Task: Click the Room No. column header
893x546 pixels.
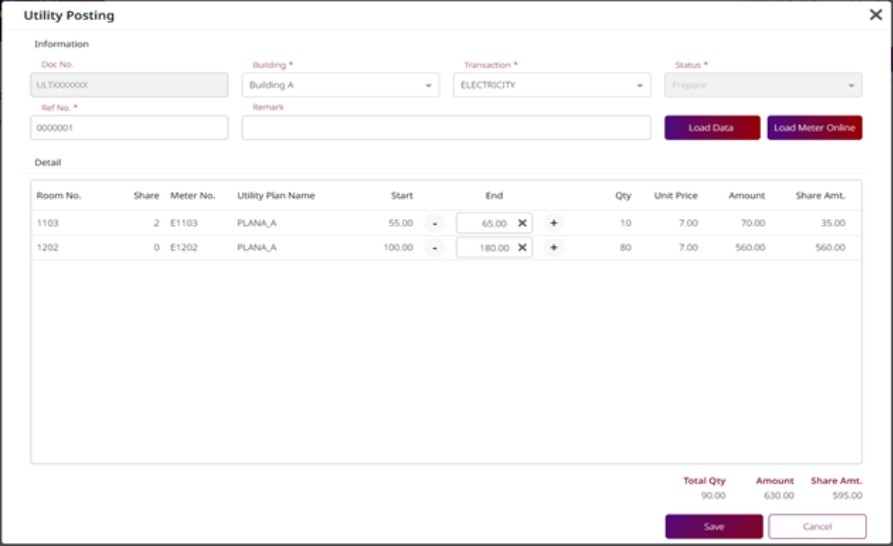Action: 58,196
